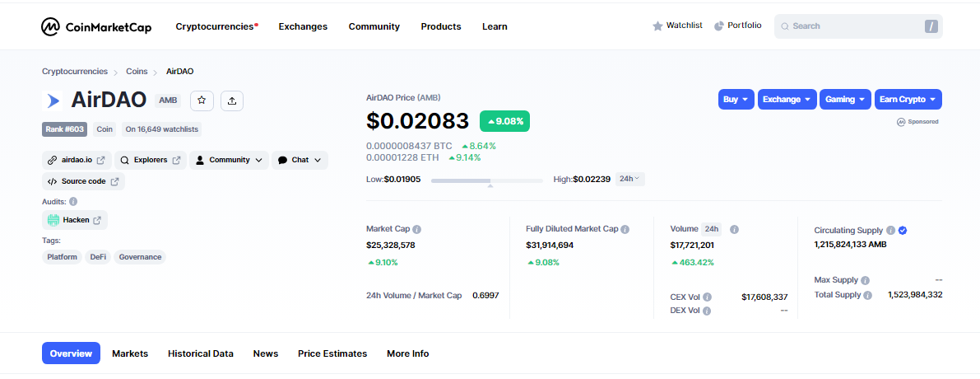Open Watchlist from the header

(x=677, y=26)
